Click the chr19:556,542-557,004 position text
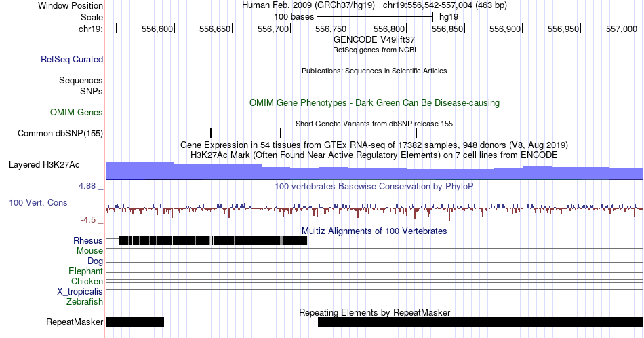 pyautogui.click(x=445, y=5)
